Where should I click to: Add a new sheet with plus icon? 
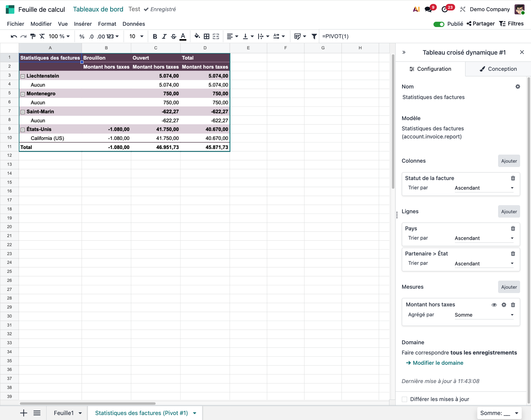[x=24, y=413]
